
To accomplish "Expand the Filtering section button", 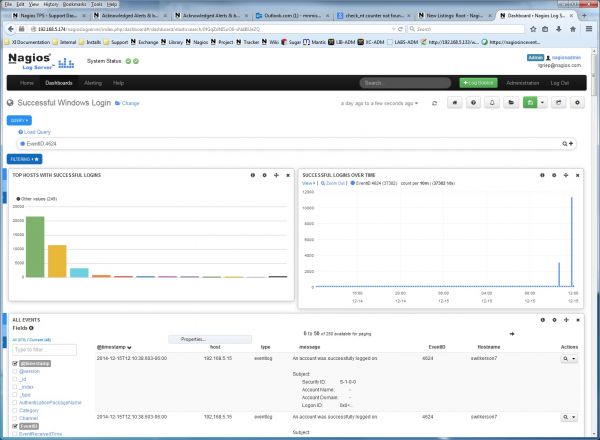I will click(25, 158).
